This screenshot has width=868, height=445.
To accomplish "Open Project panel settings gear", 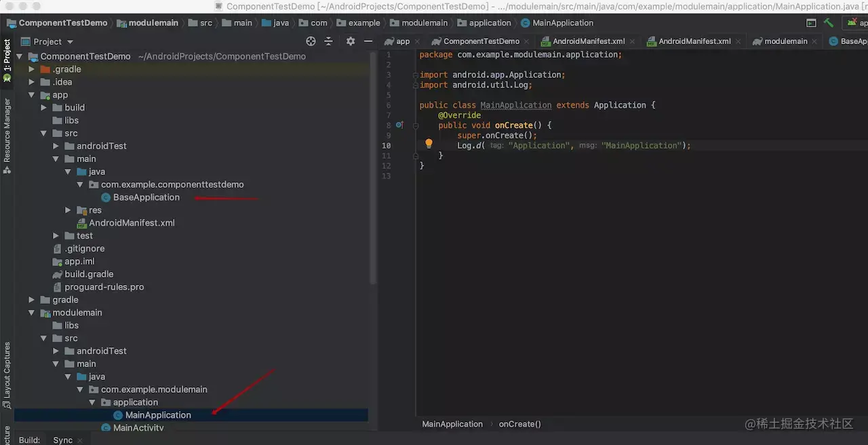I will pyautogui.click(x=350, y=41).
